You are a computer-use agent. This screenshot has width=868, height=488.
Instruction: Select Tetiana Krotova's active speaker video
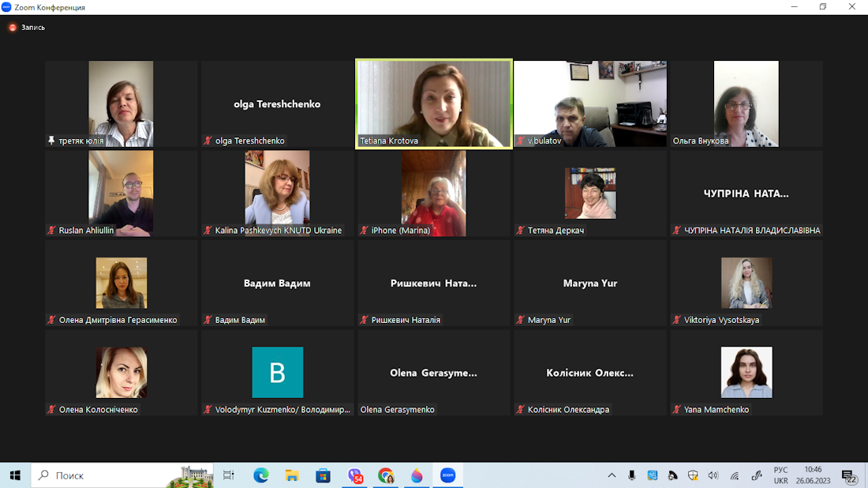(x=434, y=103)
